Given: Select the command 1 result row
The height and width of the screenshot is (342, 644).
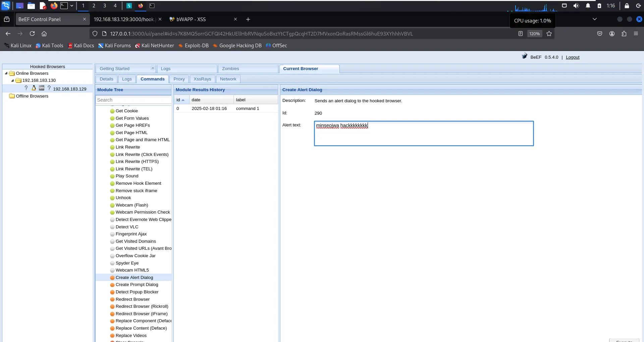Looking at the screenshot, I should click(x=226, y=109).
